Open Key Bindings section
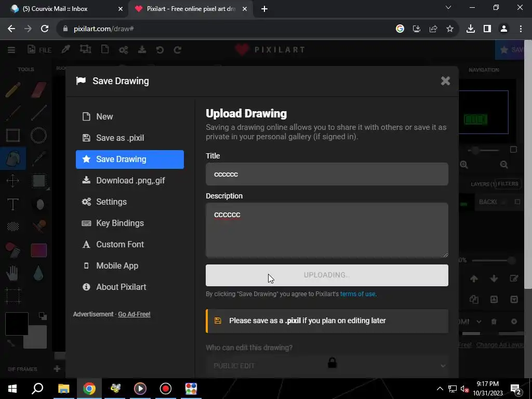The height and width of the screenshot is (399, 532). 129,223
